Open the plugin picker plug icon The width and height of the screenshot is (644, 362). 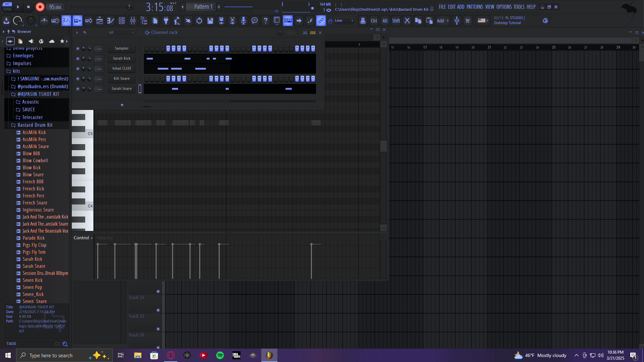pyautogui.click(x=166, y=21)
